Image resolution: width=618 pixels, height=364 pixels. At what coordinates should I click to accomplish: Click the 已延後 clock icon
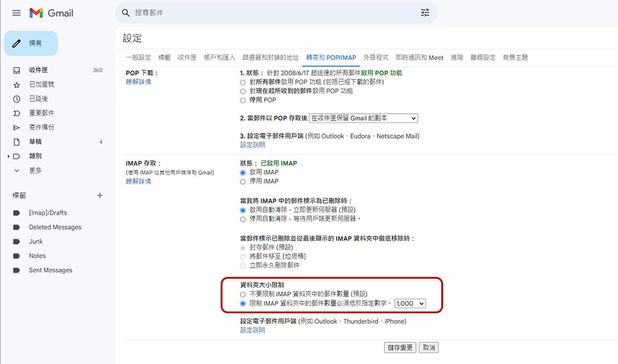pos(17,99)
